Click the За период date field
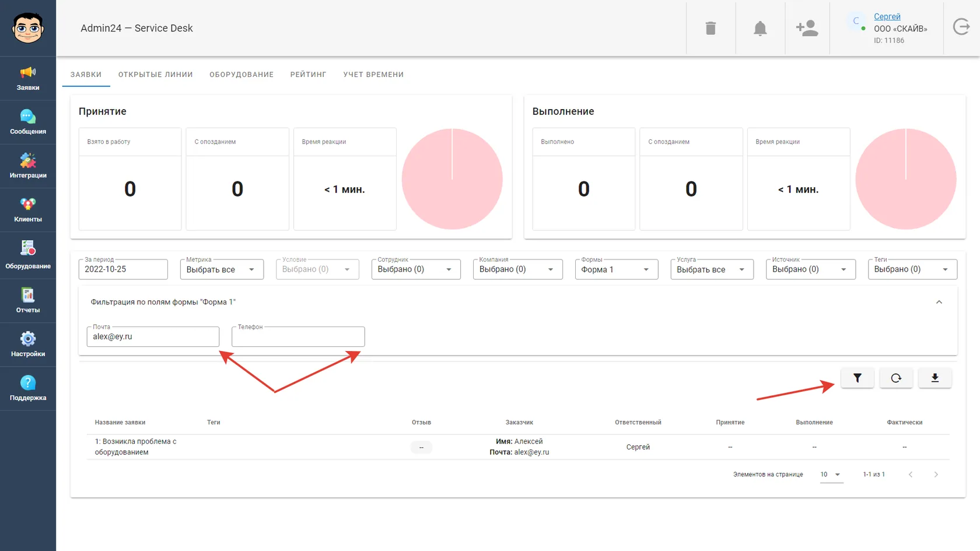 (123, 269)
